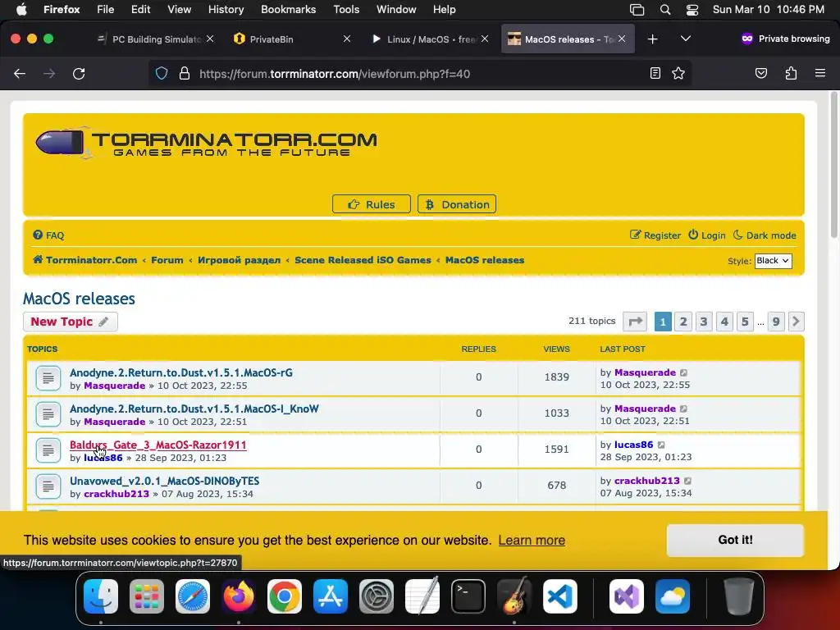840x630 pixels.
Task: Open Finder from the Dock
Action: [x=101, y=596]
